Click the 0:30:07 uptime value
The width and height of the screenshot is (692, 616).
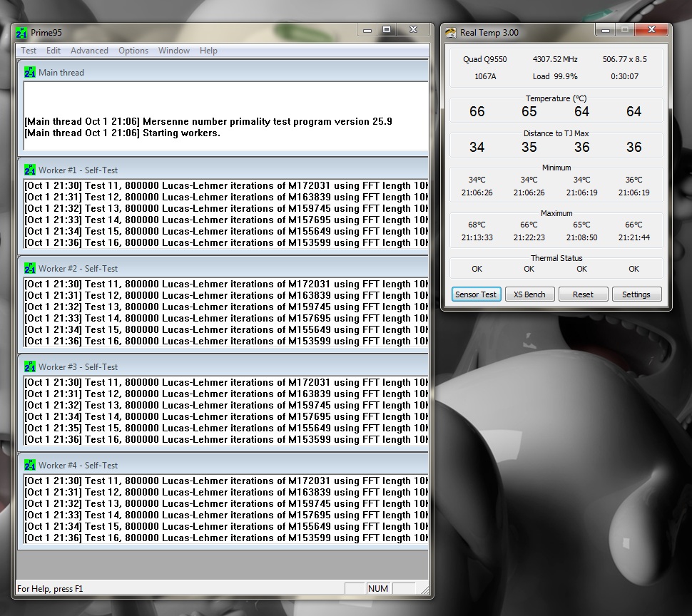click(624, 76)
